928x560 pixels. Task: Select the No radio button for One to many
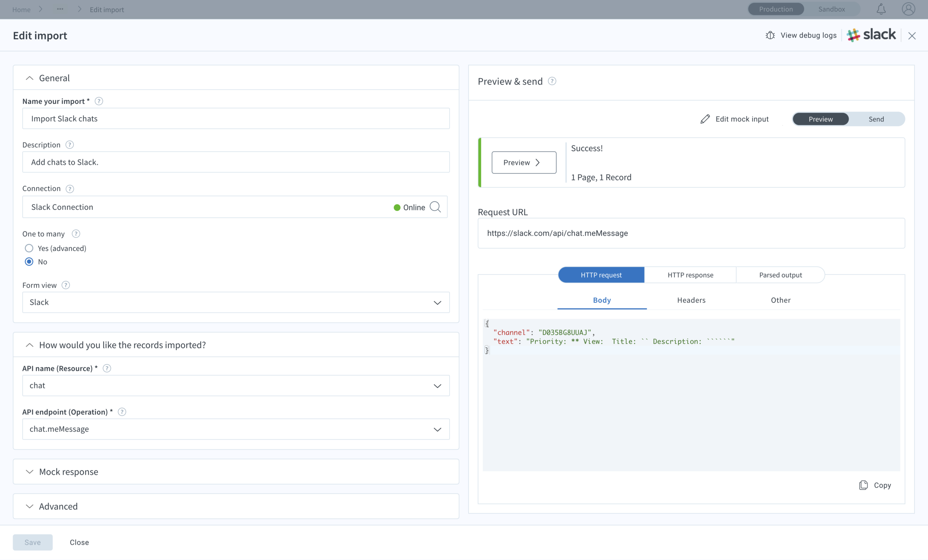29,261
